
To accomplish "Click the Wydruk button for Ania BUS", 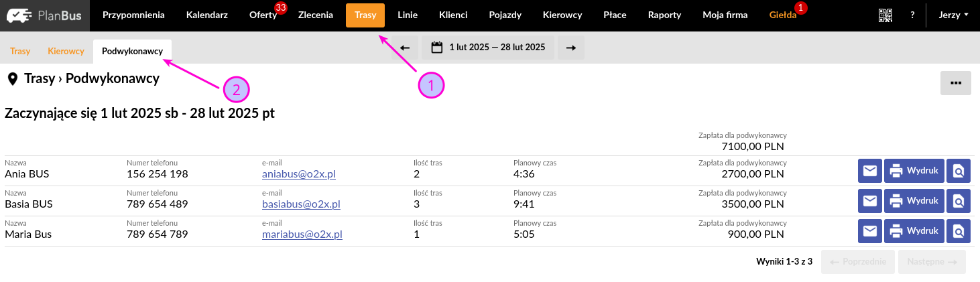I will [915, 171].
